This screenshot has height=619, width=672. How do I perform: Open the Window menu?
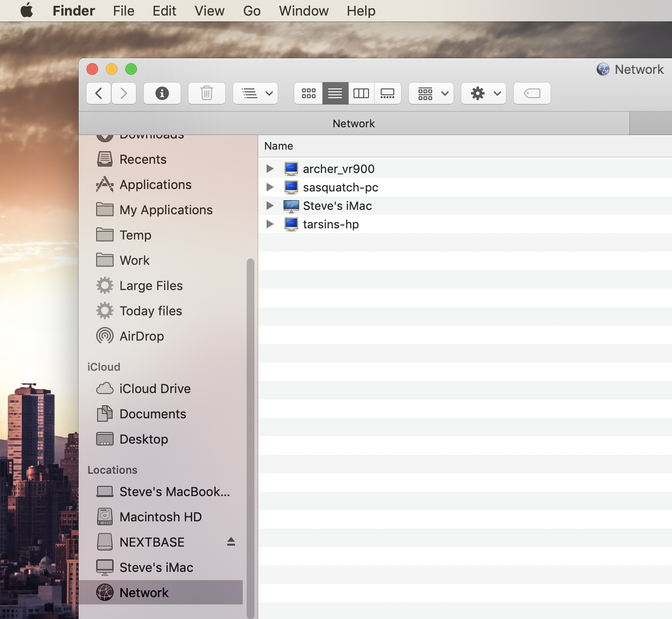pyautogui.click(x=304, y=11)
